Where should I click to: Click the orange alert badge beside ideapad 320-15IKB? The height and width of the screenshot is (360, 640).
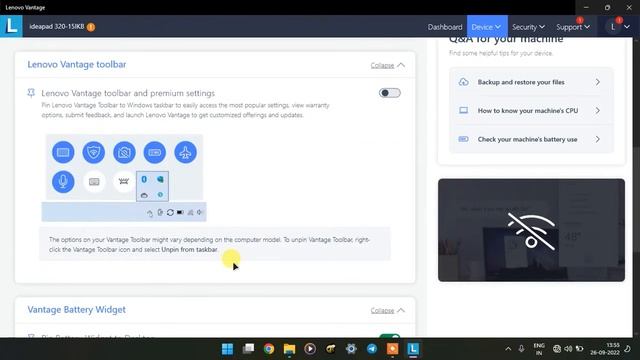tap(91, 27)
